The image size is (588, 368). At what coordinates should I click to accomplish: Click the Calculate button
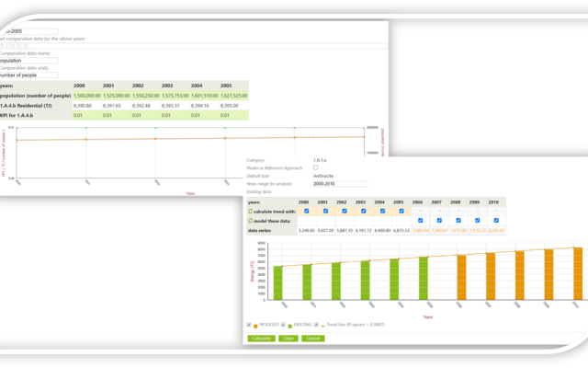click(x=261, y=339)
